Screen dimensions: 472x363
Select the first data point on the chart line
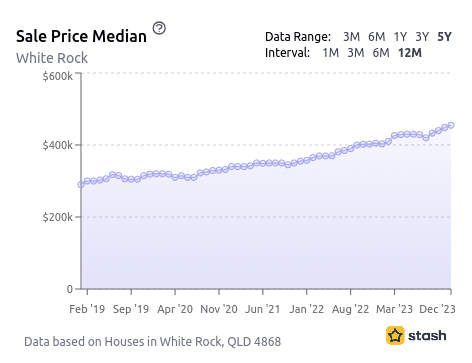click(x=81, y=184)
